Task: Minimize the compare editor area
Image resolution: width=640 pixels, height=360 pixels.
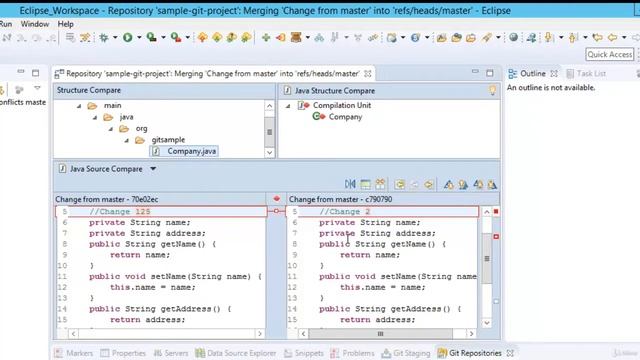Action: [475, 72]
